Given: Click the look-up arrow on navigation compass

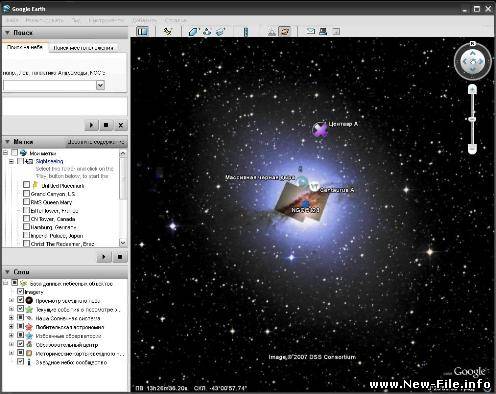Looking at the screenshot, I should 473,53.
